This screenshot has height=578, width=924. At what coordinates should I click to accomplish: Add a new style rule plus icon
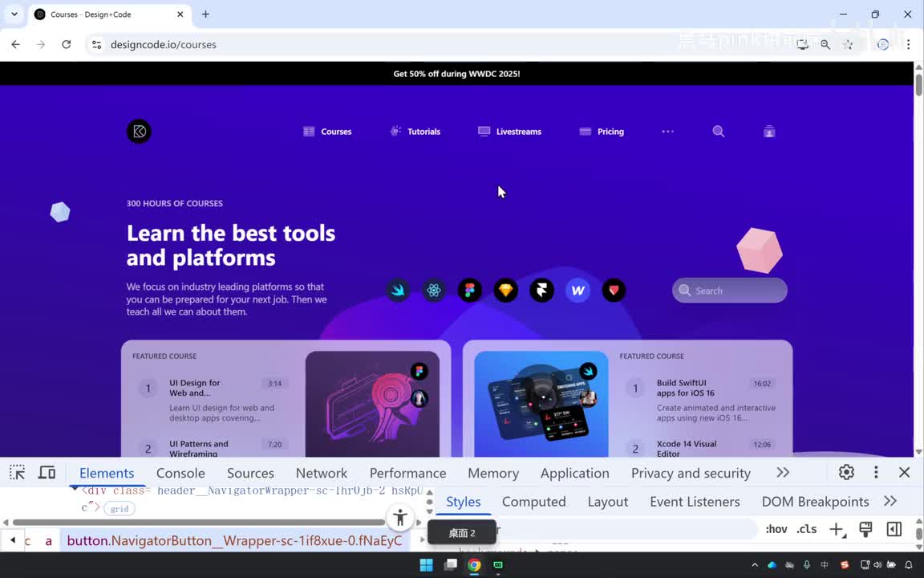click(837, 530)
